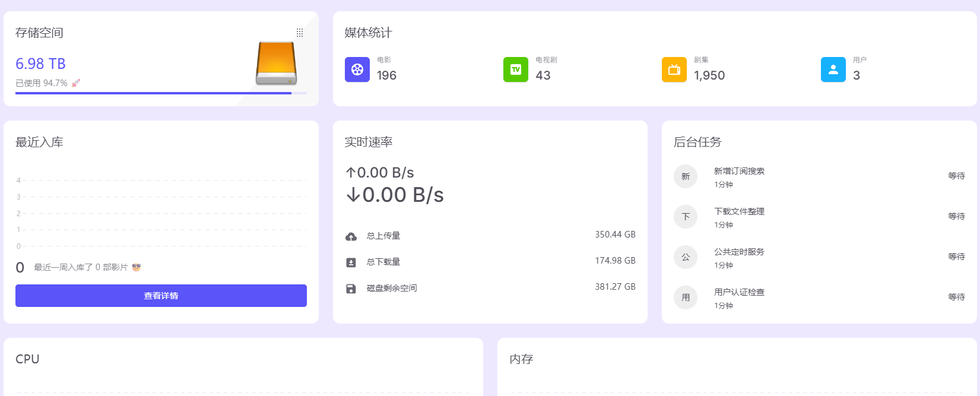Viewport: 980px width, 396px height.
Task: Click the upload arrow speed icon
Action: point(351,173)
